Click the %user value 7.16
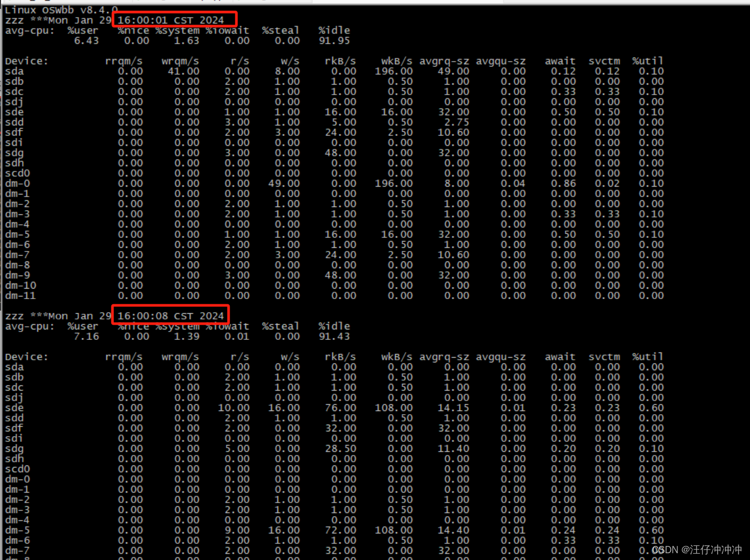The height and width of the screenshot is (560, 750). pos(86,336)
